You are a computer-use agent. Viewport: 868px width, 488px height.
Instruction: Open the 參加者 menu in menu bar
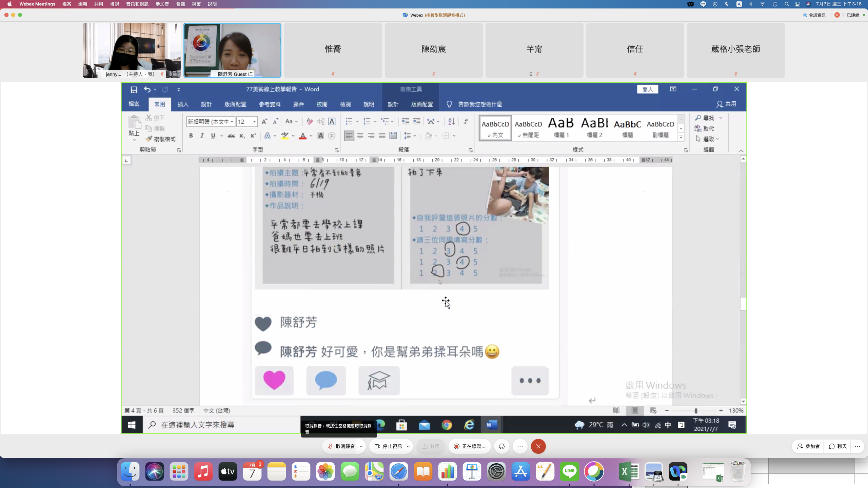pyautogui.click(x=162, y=4)
